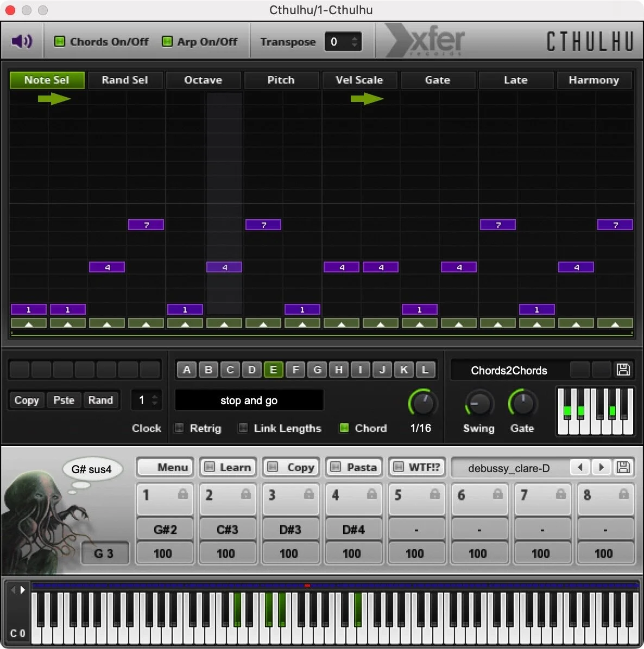The width and height of the screenshot is (644, 649).
Task: Enable the Retrig checkbox
Action: [179, 428]
